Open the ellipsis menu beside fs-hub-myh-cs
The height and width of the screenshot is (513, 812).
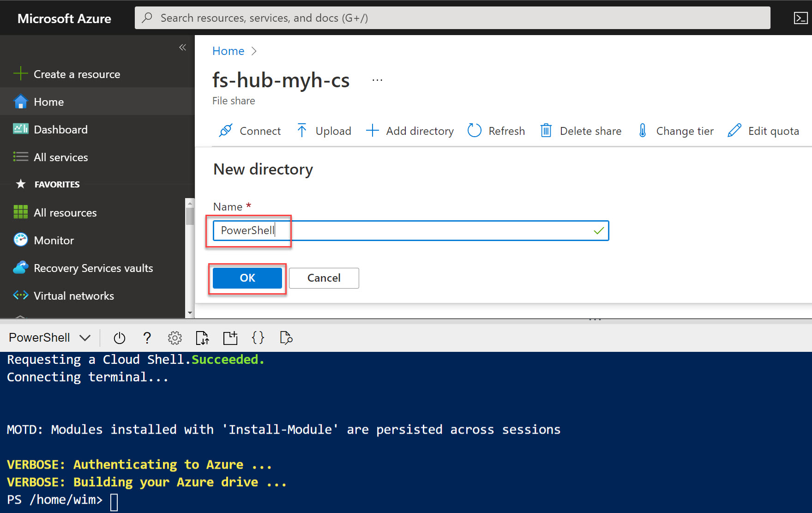[x=377, y=80]
